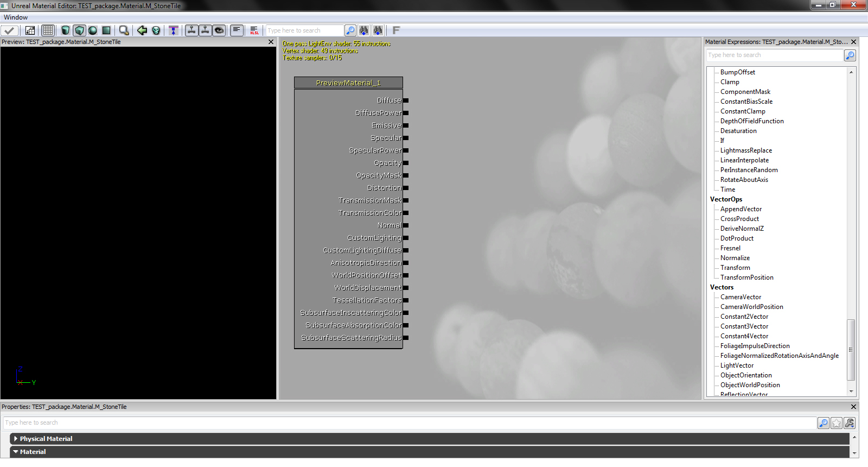Toggle the favorites star in Properties

coord(837,423)
